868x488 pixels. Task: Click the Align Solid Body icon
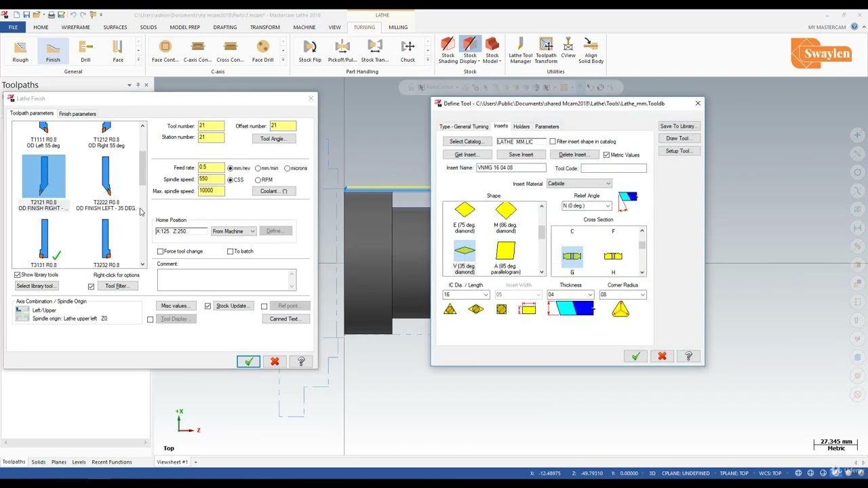[591, 51]
